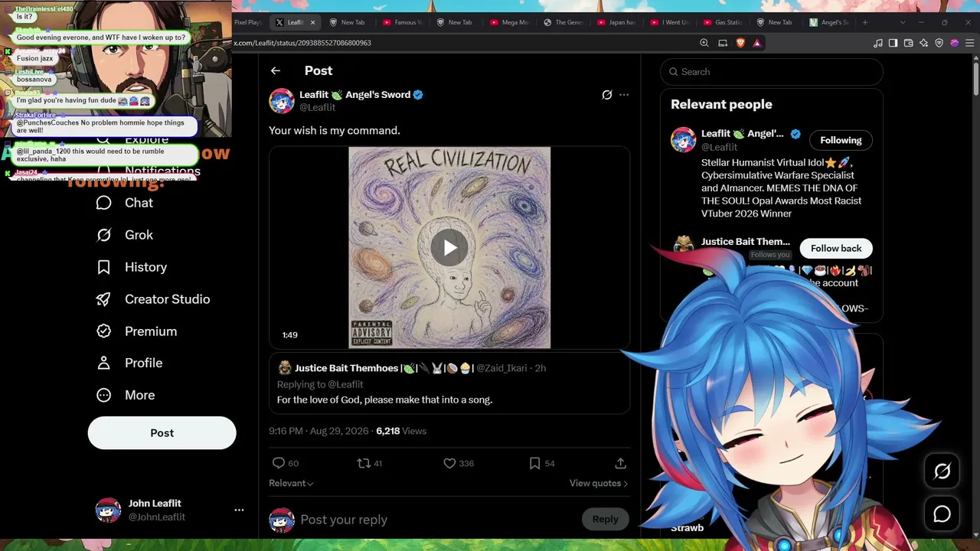Click the zoom magnifier icon in address bar
The image size is (980, 551).
point(704,43)
